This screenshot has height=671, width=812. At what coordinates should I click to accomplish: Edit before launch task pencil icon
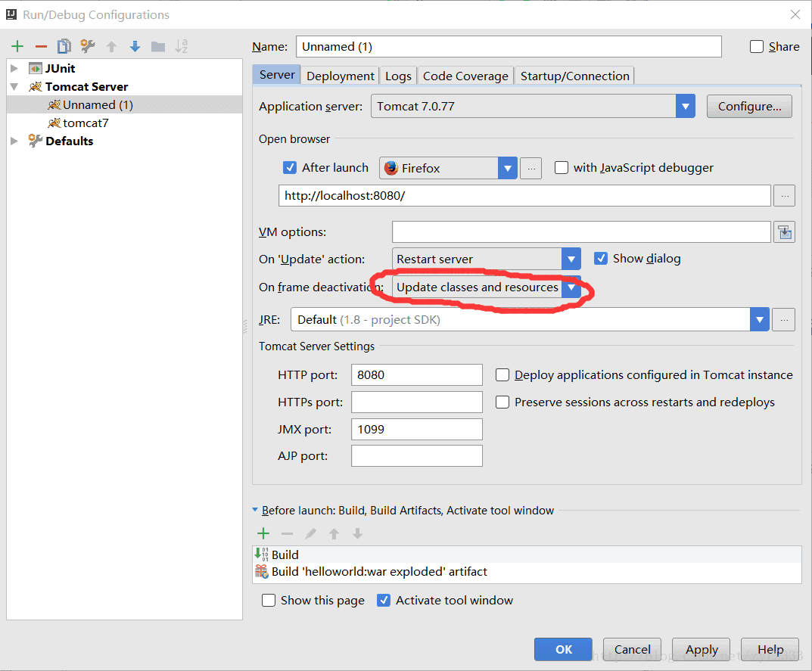coord(310,533)
